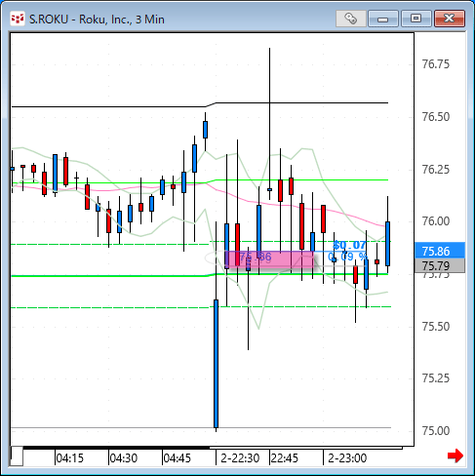Click the 75.79 gray last price marker

pos(440,266)
